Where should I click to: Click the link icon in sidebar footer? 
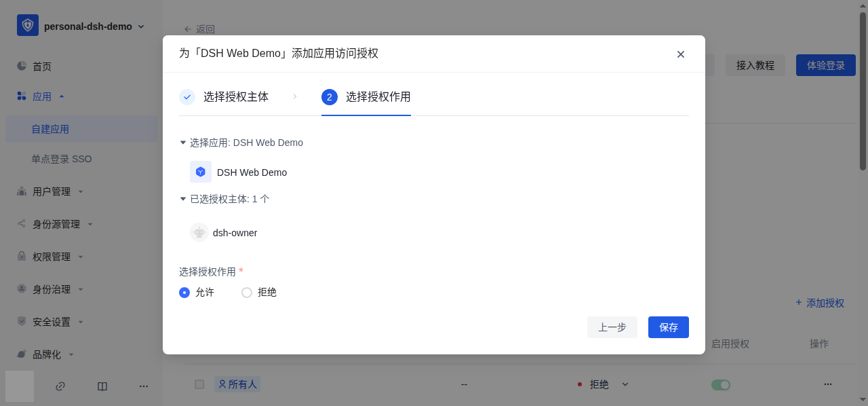(60, 386)
